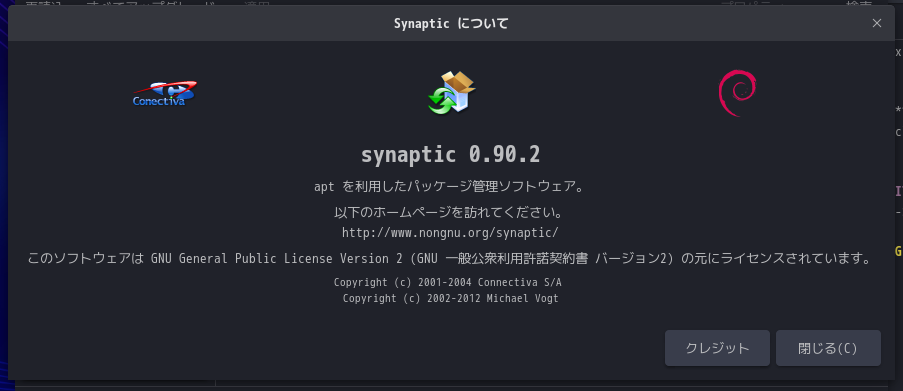
Task: Click the apt を利用したパッケージ管理ソフトウェア description
Action: (450, 187)
